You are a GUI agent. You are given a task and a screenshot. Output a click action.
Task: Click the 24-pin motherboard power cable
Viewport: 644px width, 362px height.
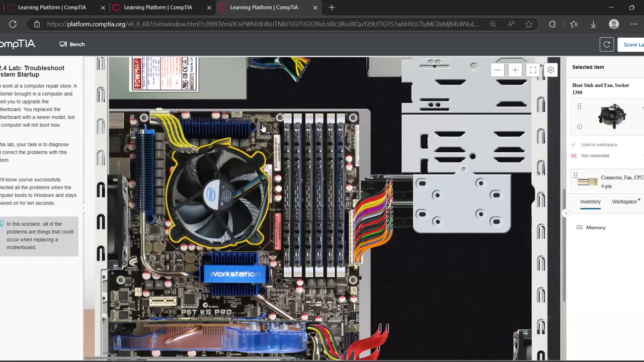371,221
